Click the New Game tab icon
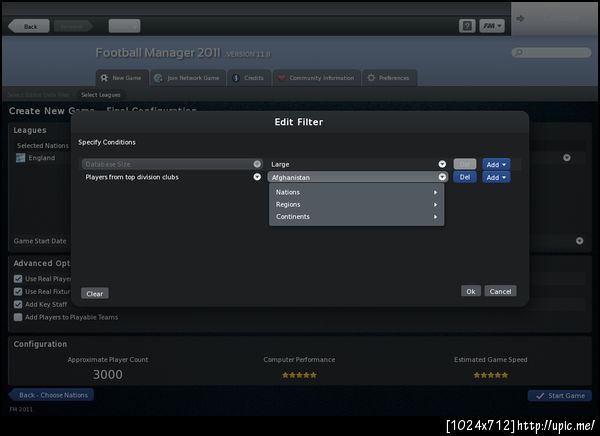 104,78
